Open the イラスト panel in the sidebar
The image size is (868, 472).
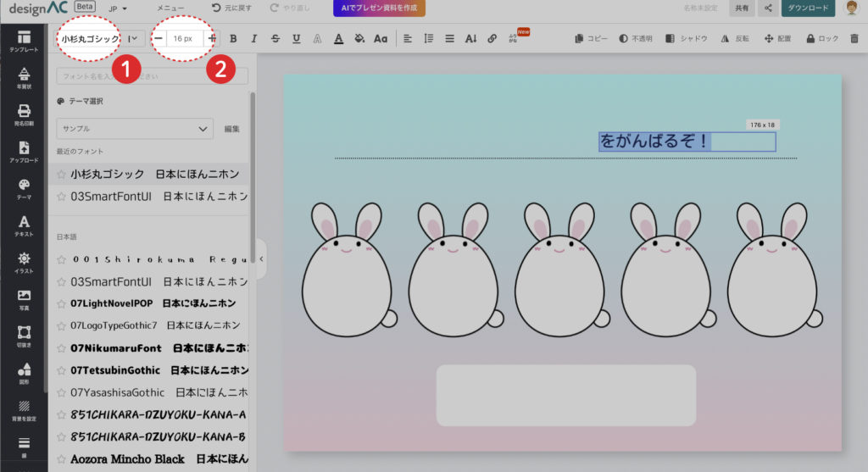point(24,262)
